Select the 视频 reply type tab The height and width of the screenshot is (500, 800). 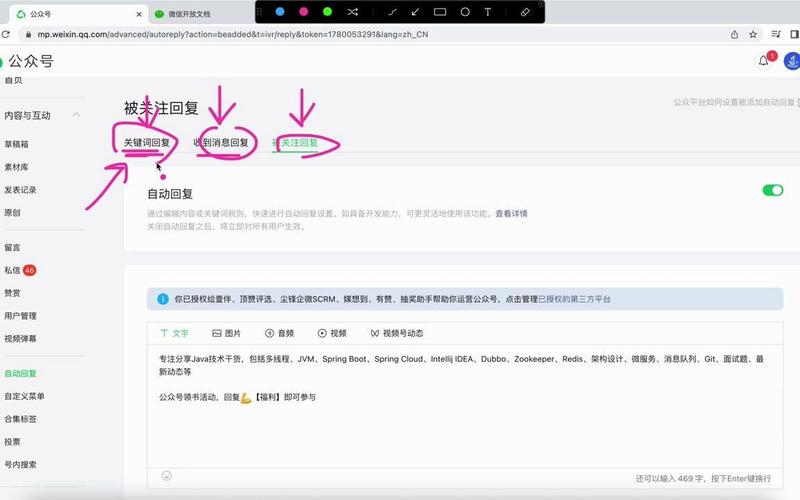[332, 333]
